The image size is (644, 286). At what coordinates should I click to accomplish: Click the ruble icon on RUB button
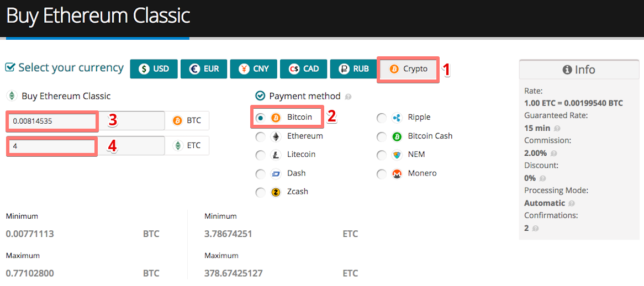coord(344,69)
